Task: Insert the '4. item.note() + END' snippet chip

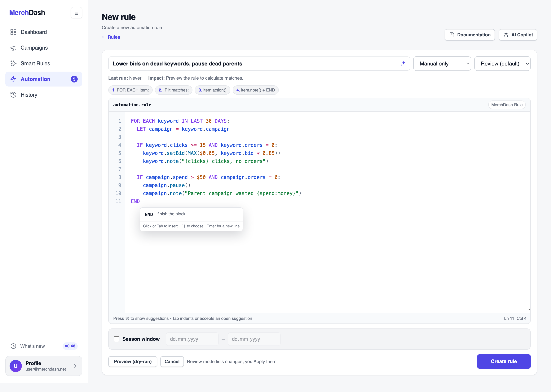Action: (x=255, y=90)
